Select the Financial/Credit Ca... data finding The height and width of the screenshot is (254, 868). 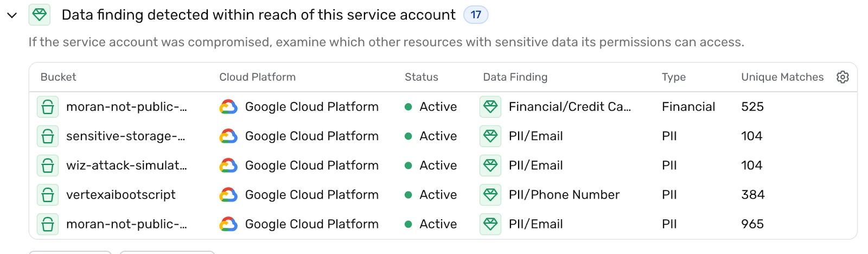point(570,107)
